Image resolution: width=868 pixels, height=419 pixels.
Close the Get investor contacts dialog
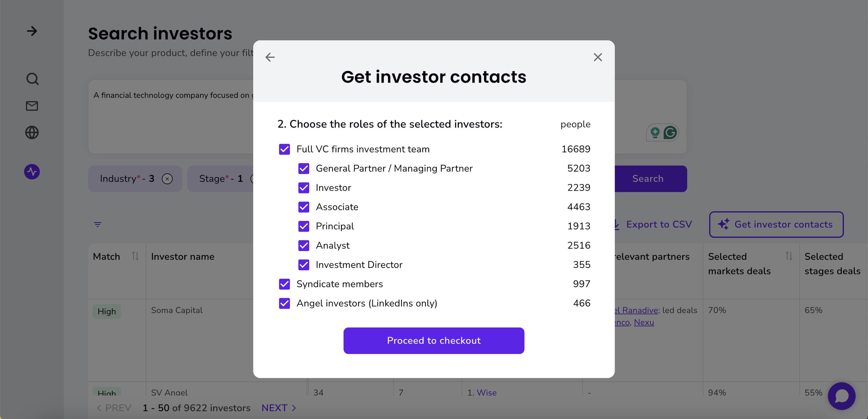tap(598, 57)
